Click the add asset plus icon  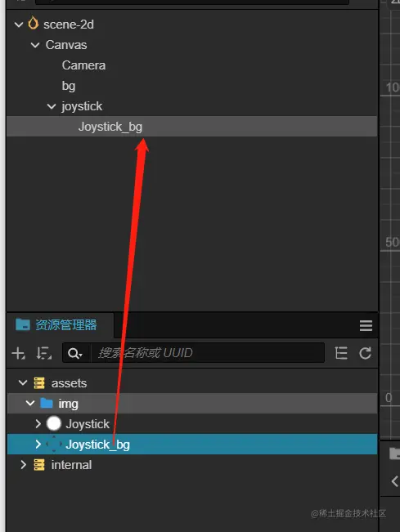click(18, 353)
